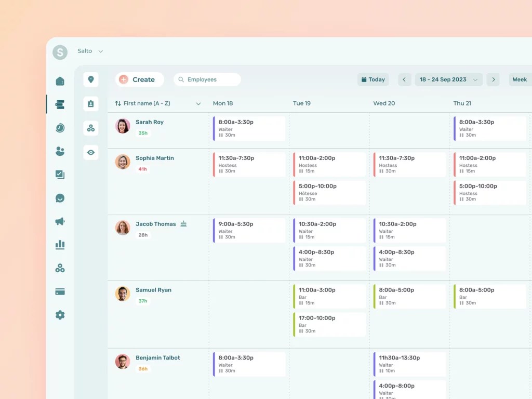Screen dimensions: 532x399
Task: Open the Home panel in the sidebar
Action: (60, 81)
